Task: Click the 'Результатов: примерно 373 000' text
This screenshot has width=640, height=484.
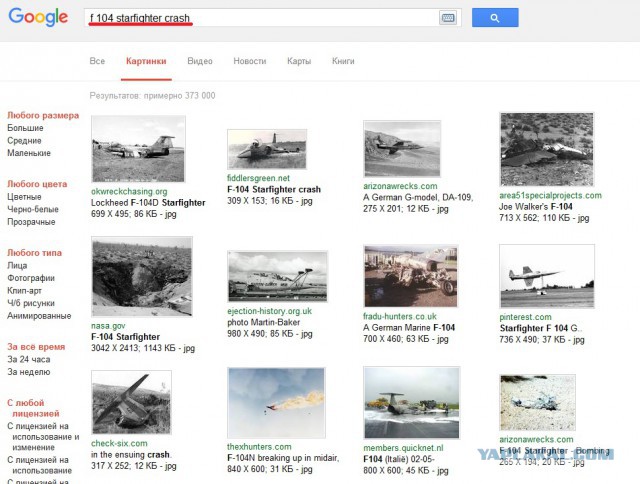Action: [x=152, y=95]
